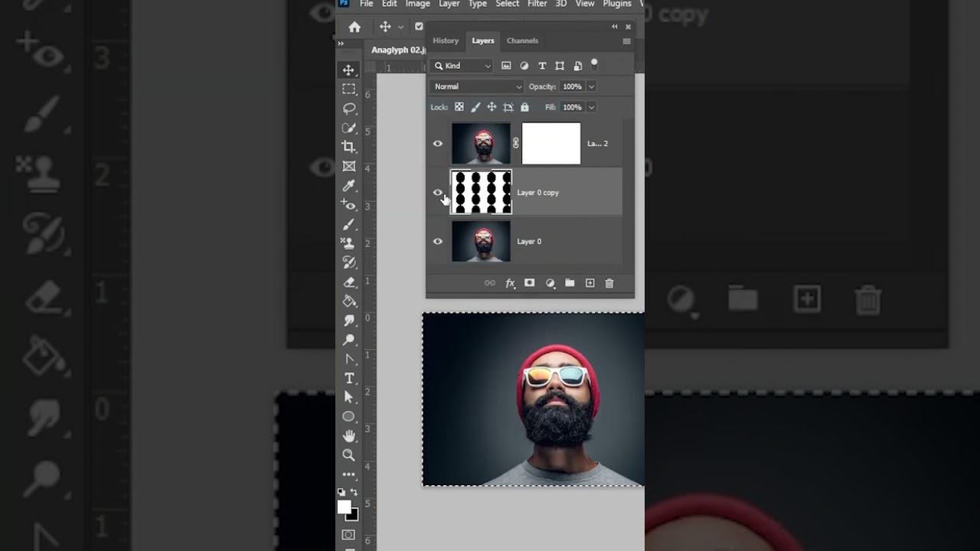This screenshot has height=551, width=980.
Task: Open the Edit Toolbar three-dots menu
Action: 348,474
